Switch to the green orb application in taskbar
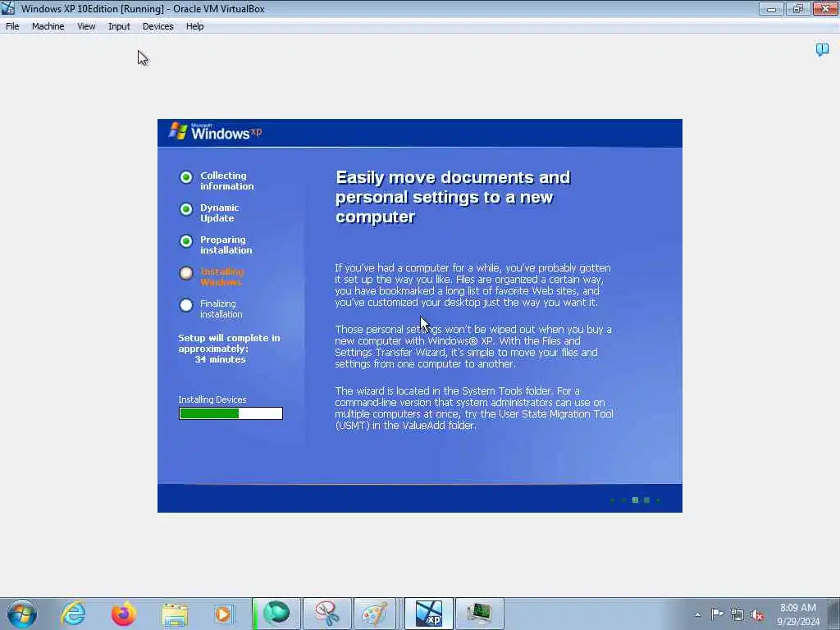 (x=276, y=614)
